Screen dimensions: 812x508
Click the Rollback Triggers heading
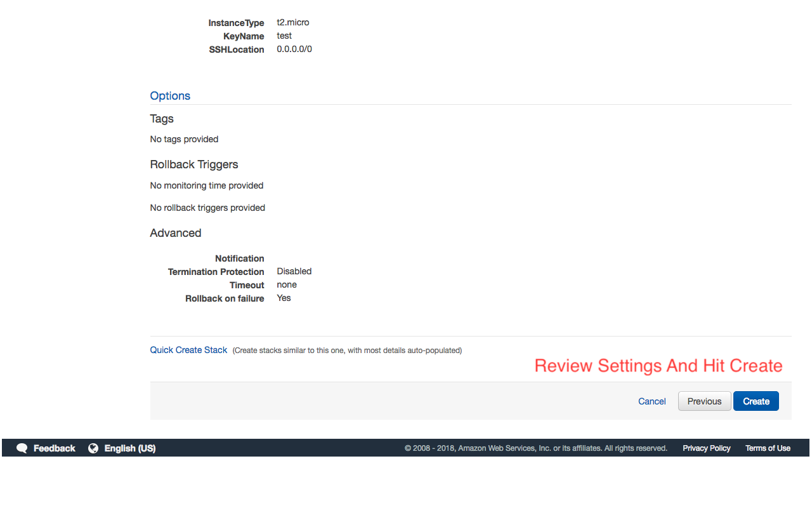194,164
